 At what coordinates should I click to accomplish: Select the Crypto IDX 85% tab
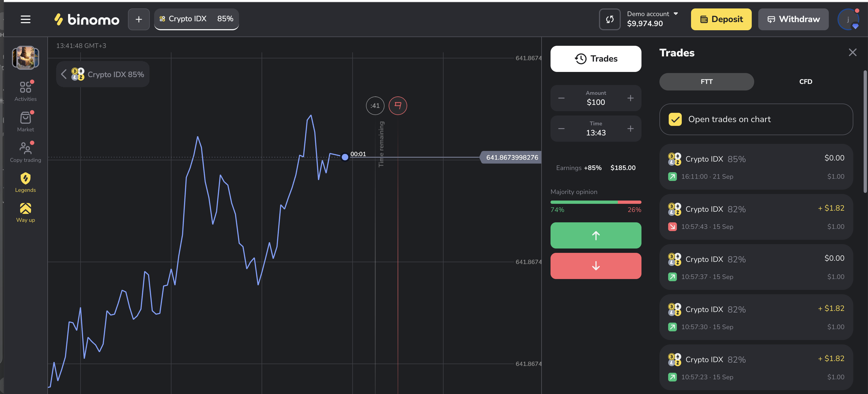pyautogui.click(x=197, y=19)
